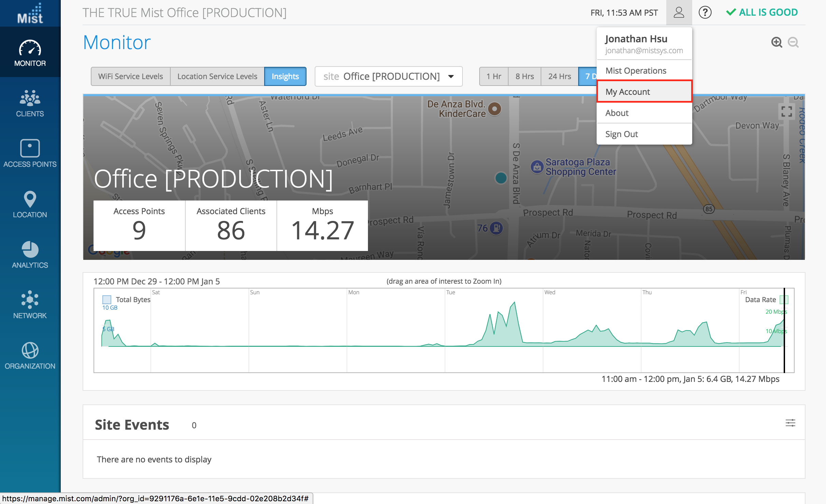Click the De Anza Blvd KinderCare marker
Viewport: 826px width, 504px height.
(495, 109)
